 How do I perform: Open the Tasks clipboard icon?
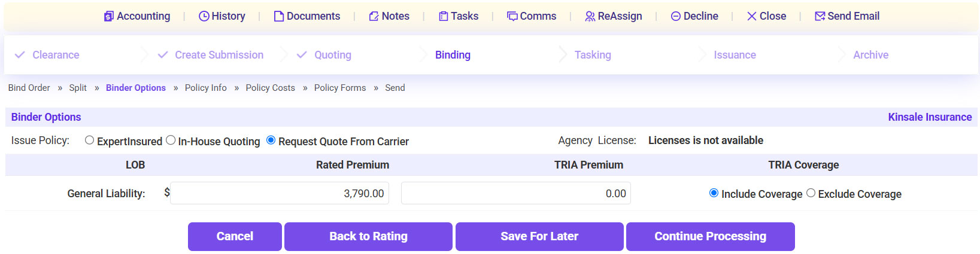tap(444, 16)
